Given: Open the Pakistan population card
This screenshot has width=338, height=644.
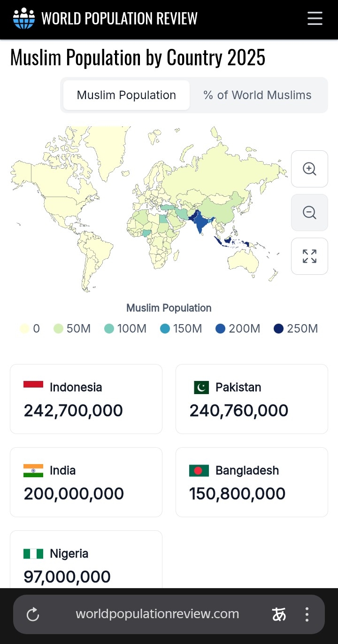Looking at the screenshot, I should (x=252, y=399).
